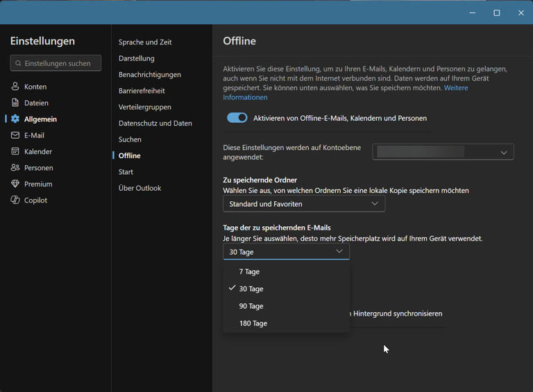Select Premium label in sidebar
Viewport: 533px width, 392px height.
[38, 184]
